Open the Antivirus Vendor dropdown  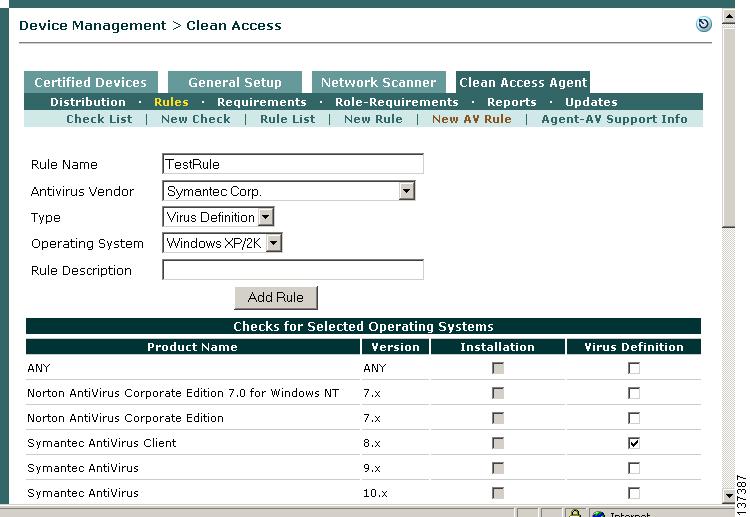click(x=406, y=191)
